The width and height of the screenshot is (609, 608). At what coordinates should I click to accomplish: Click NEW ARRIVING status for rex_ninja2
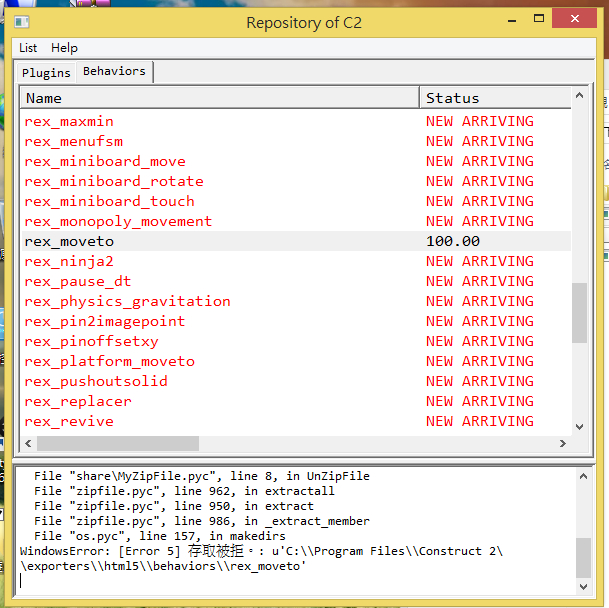tap(480, 261)
